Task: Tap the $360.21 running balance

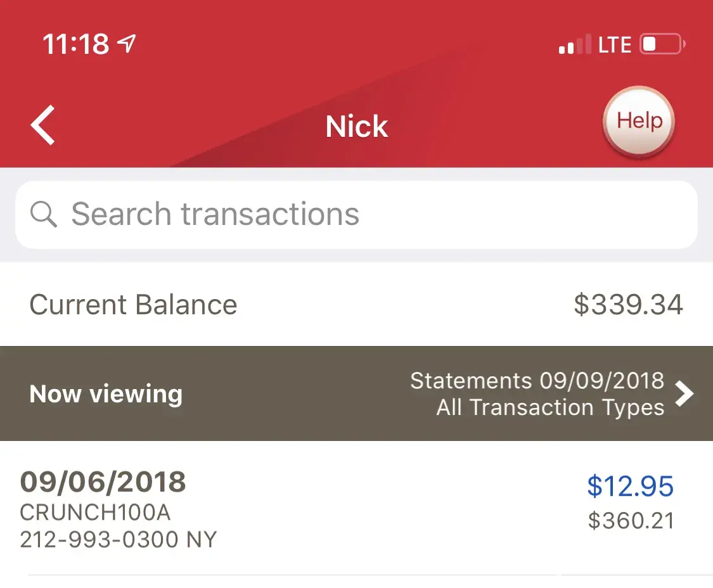Action: tap(631, 520)
